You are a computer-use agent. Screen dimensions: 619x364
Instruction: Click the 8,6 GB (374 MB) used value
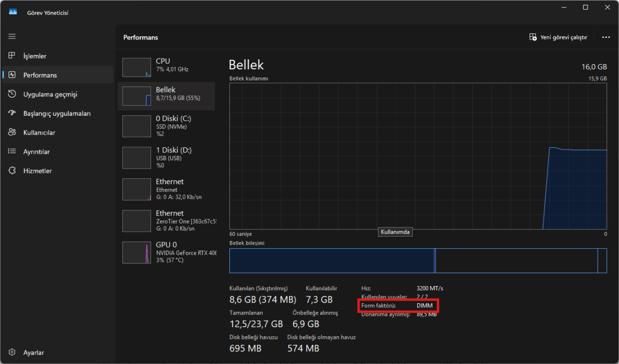pyautogui.click(x=263, y=299)
